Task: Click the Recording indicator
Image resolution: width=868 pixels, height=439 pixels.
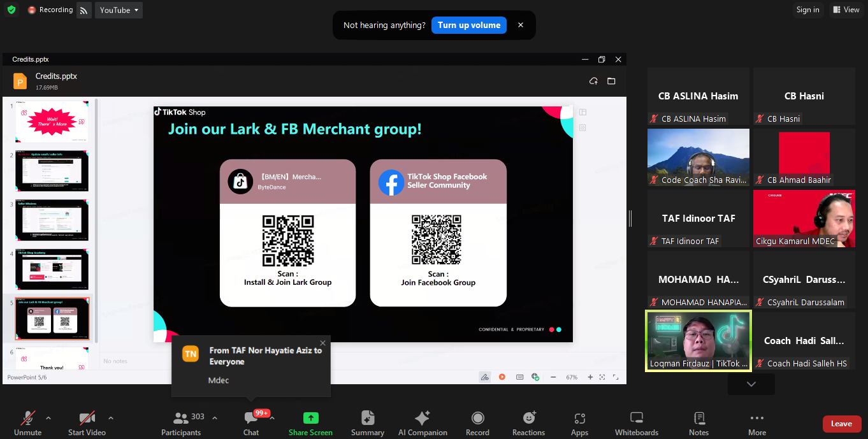Action: (x=50, y=10)
